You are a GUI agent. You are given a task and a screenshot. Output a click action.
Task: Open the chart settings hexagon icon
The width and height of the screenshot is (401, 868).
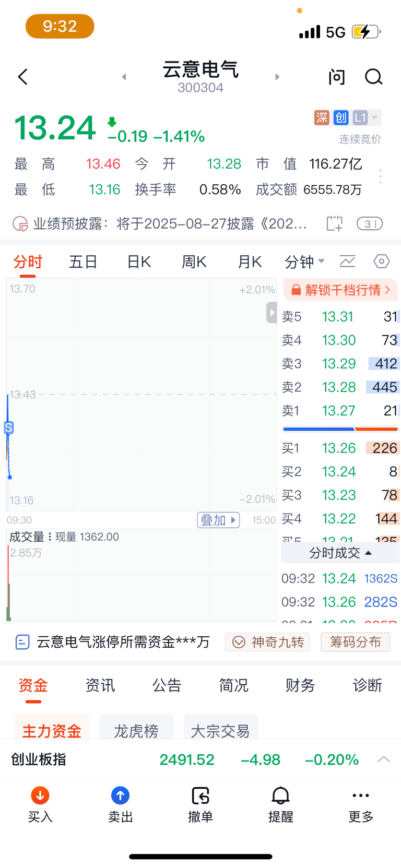382,261
